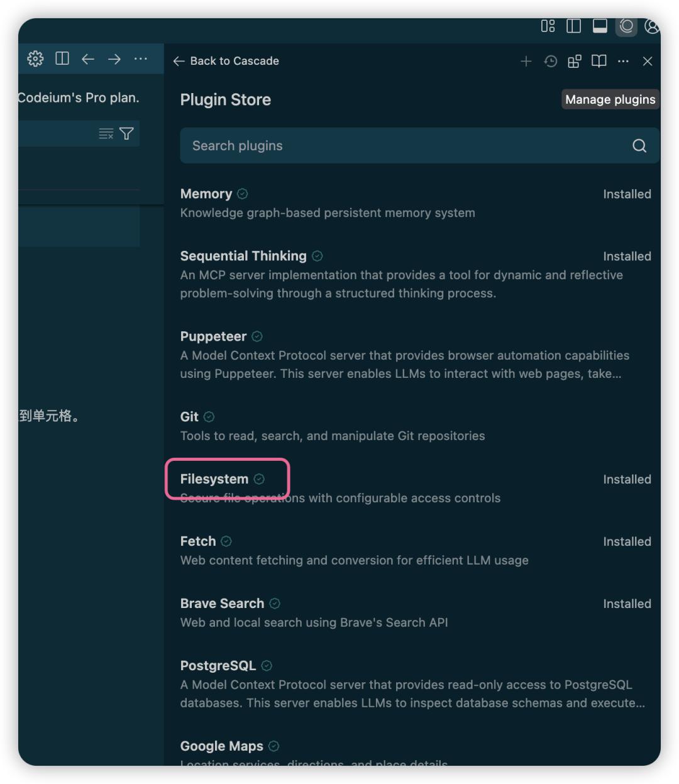Click the filter funnel icon
Screen dimensions: 679x784
click(x=126, y=133)
